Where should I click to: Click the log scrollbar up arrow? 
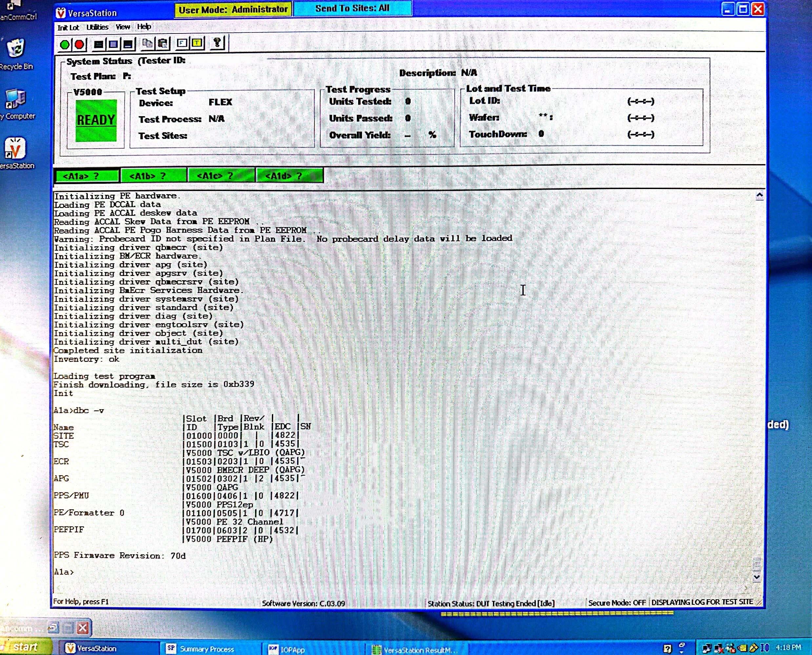[760, 196]
